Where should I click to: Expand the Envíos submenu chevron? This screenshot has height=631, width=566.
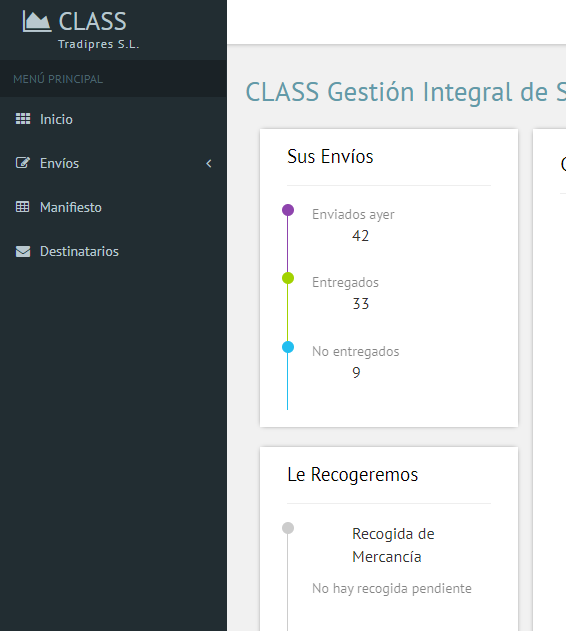[209, 163]
